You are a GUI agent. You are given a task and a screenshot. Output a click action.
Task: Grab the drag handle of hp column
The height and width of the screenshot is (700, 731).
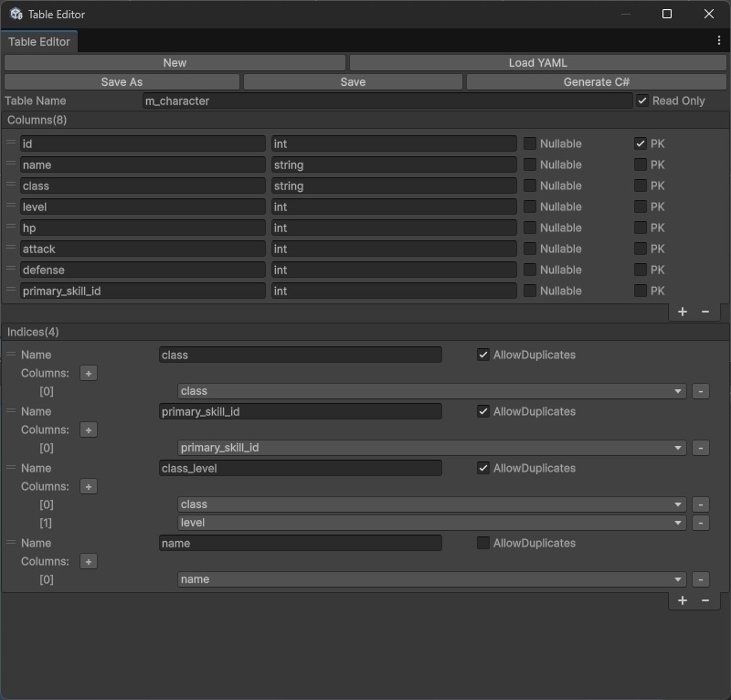pos(11,227)
